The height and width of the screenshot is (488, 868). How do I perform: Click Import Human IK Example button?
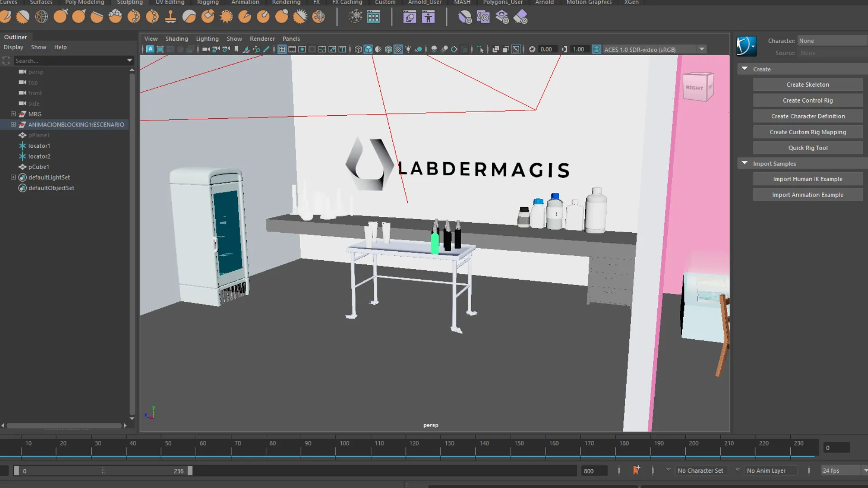[807, 179]
